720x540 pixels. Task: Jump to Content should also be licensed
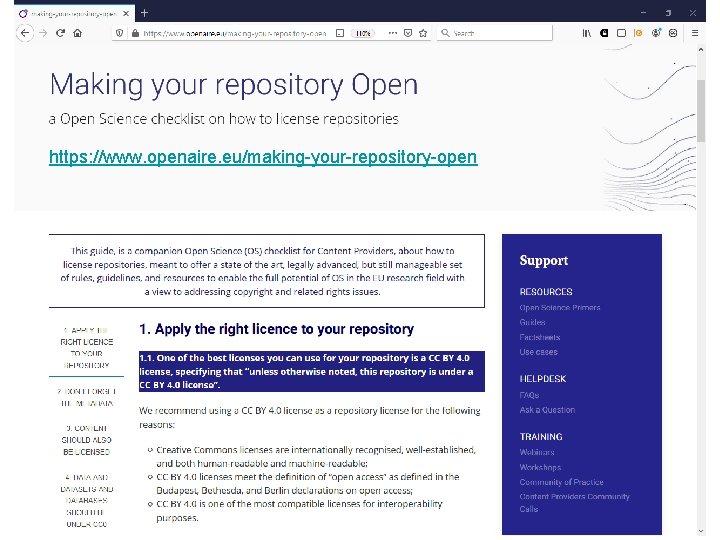tap(86, 440)
